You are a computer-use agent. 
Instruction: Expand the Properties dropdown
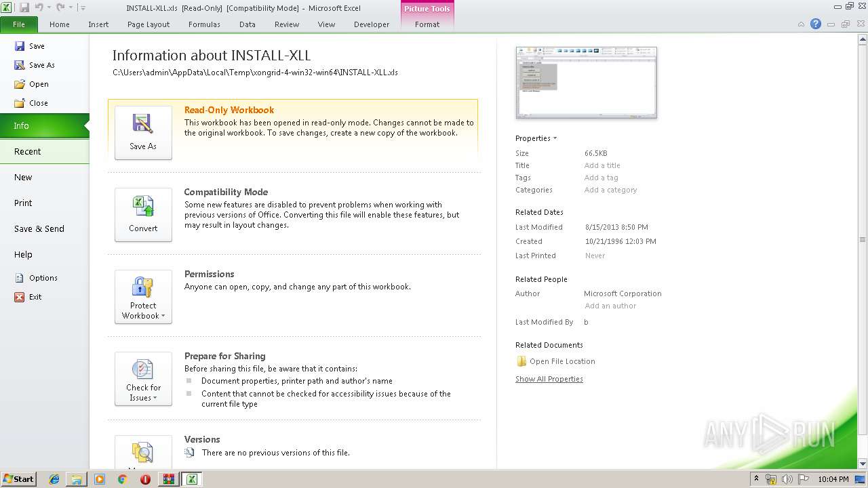point(536,138)
